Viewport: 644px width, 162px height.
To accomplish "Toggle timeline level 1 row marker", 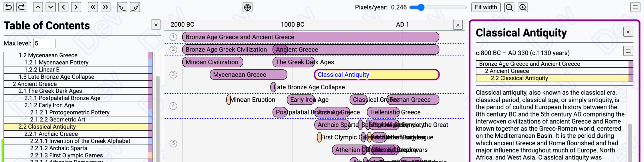I will pyautogui.click(x=173, y=37).
